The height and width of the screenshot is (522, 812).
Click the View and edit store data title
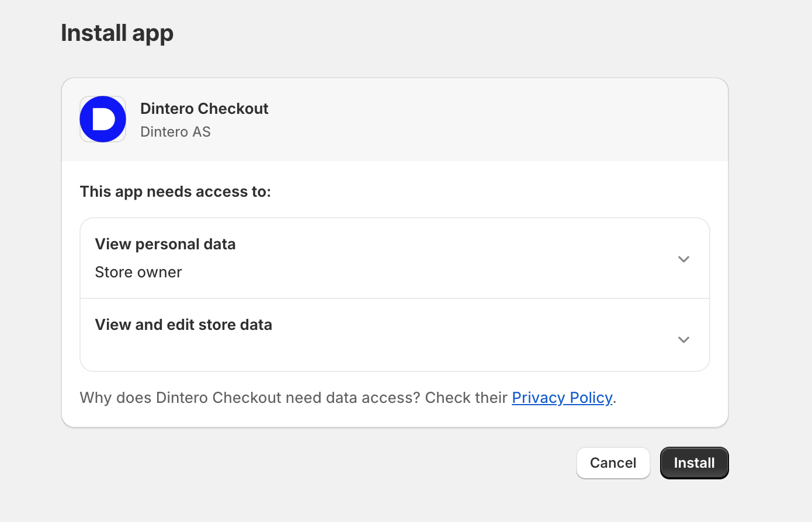point(183,325)
